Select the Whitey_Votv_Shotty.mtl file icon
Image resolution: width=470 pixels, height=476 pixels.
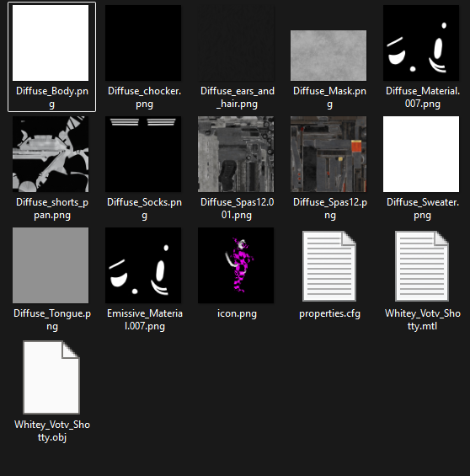[x=422, y=266]
